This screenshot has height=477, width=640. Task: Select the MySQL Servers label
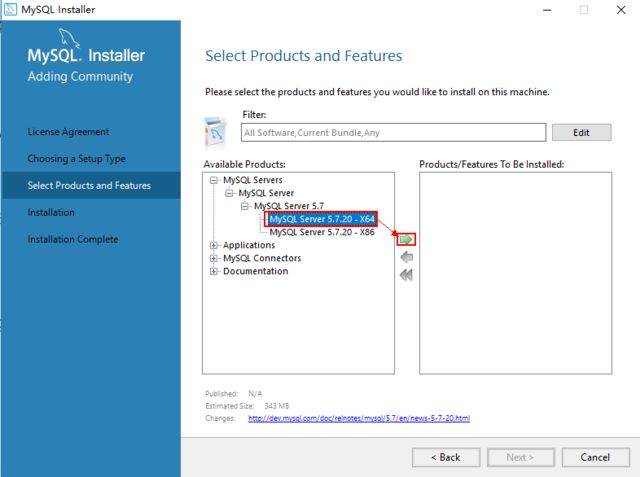pyautogui.click(x=253, y=180)
